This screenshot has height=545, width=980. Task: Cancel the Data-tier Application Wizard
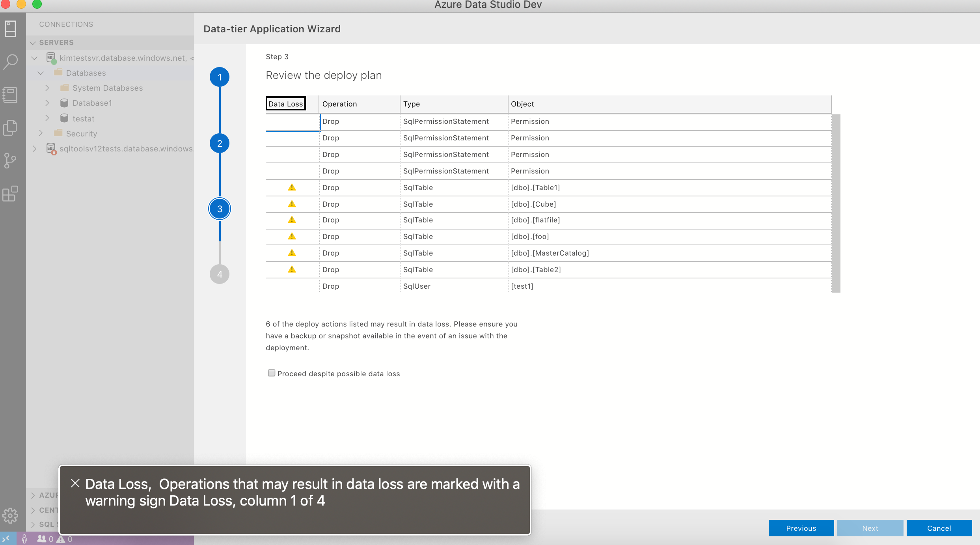tap(939, 528)
